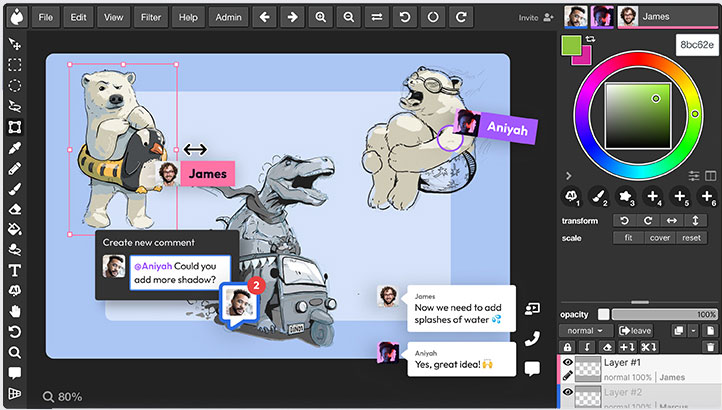This screenshot has width=722, height=410.
Task: Activate the Hand pan tool
Action: (x=15, y=311)
